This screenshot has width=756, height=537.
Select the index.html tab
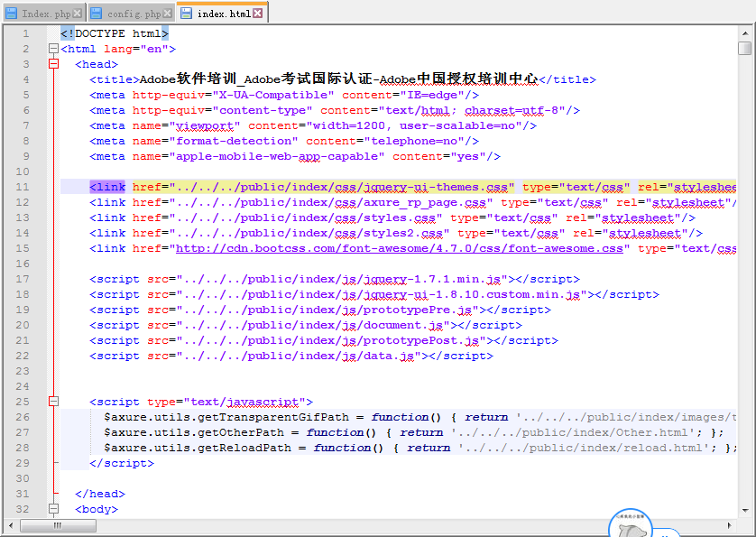224,14
